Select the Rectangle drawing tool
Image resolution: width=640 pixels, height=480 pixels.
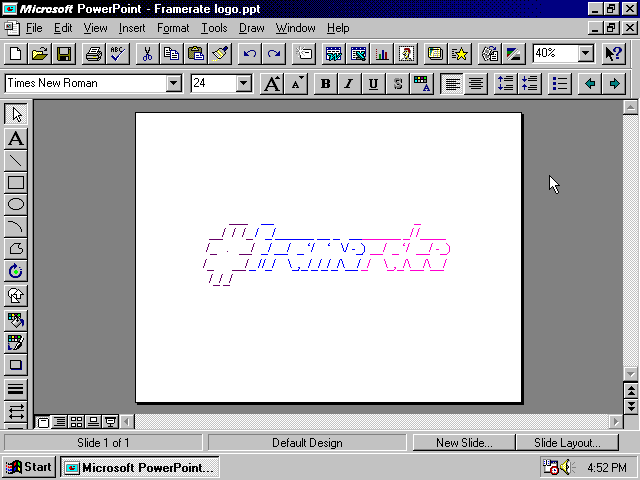click(x=16, y=182)
